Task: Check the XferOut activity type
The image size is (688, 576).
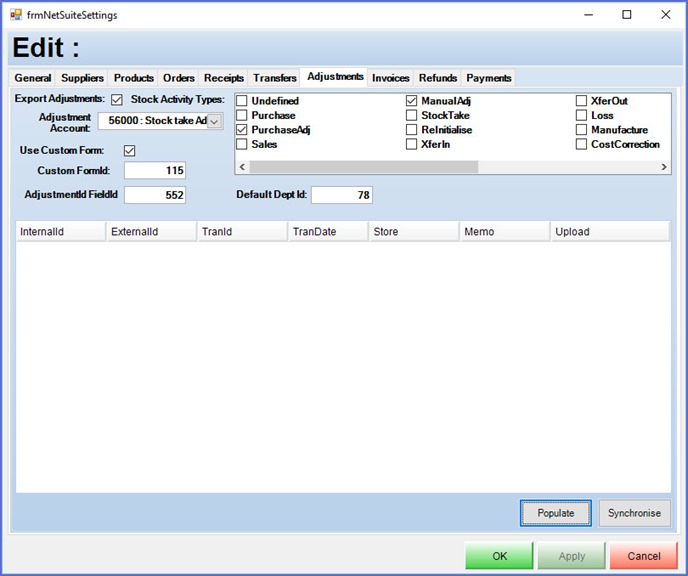Action: click(x=582, y=101)
